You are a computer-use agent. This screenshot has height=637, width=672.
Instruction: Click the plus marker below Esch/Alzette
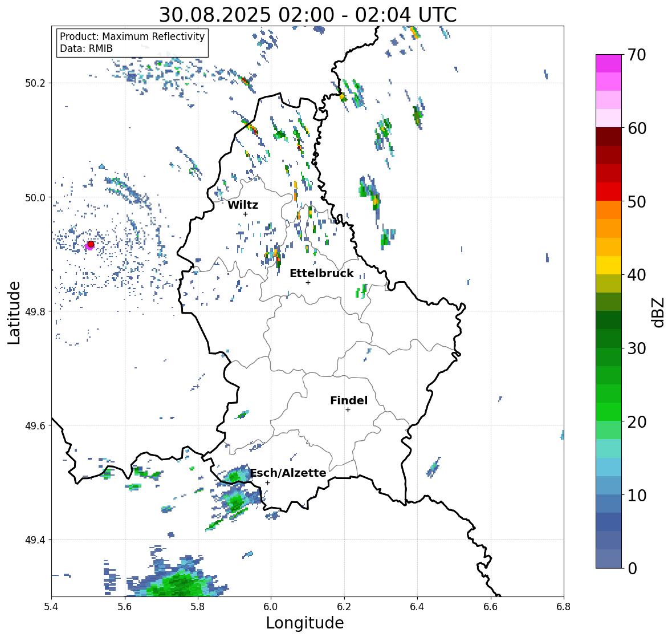point(267,482)
